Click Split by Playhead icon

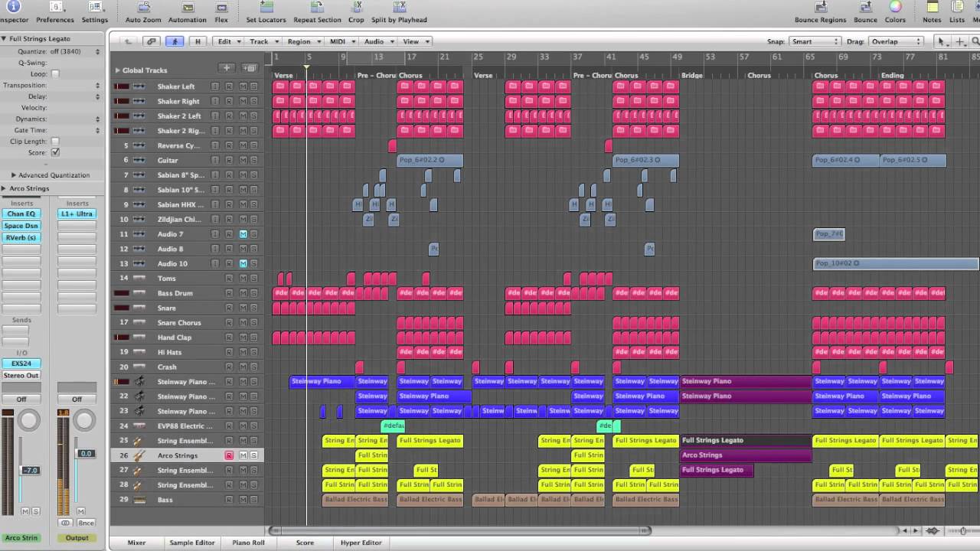[399, 8]
